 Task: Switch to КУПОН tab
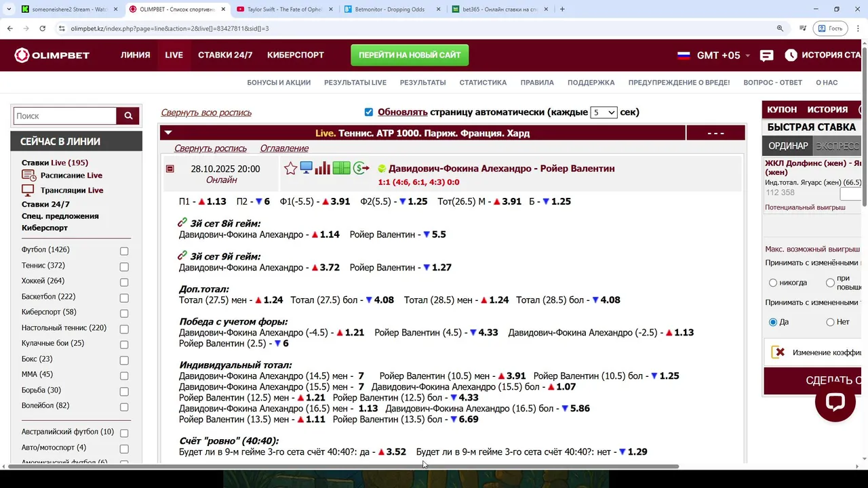click(782, 109)
